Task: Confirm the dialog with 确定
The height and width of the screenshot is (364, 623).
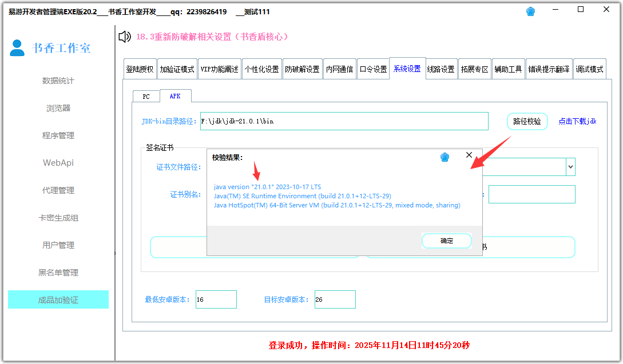Action: (446, 241)
